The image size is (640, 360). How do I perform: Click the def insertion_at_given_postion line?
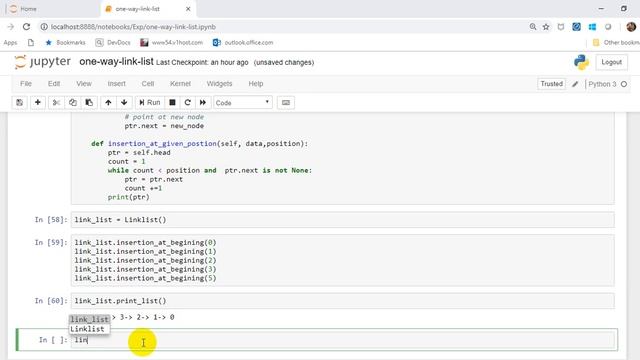(x=200, y=144)
